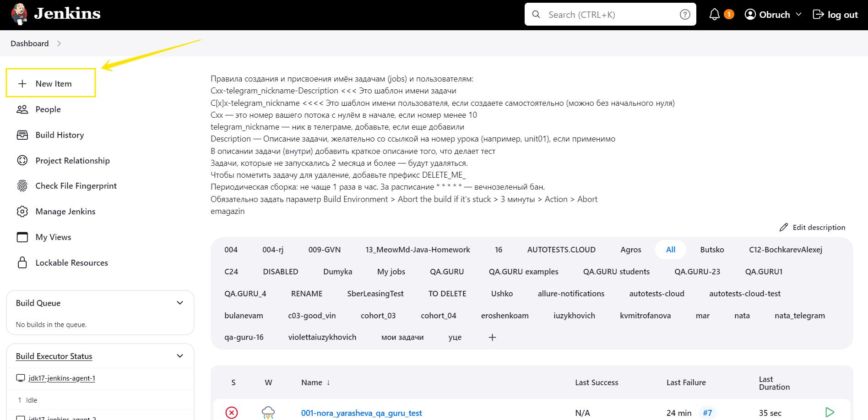Open the SberLeasingTest view tab
868x420 pixels.
coord(375,294)
